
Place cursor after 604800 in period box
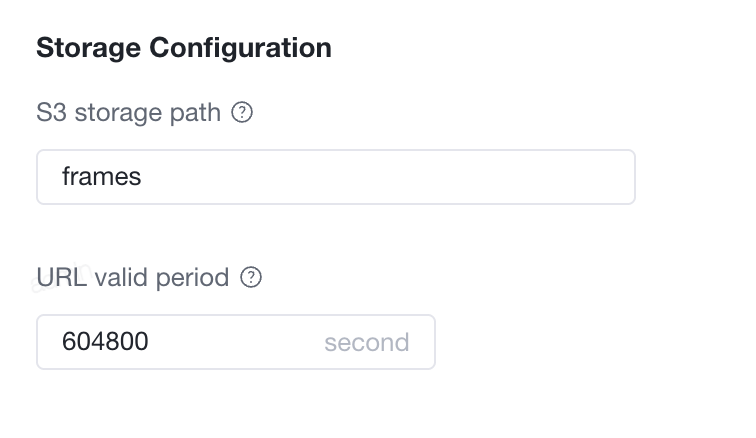(x=149, y=342)
